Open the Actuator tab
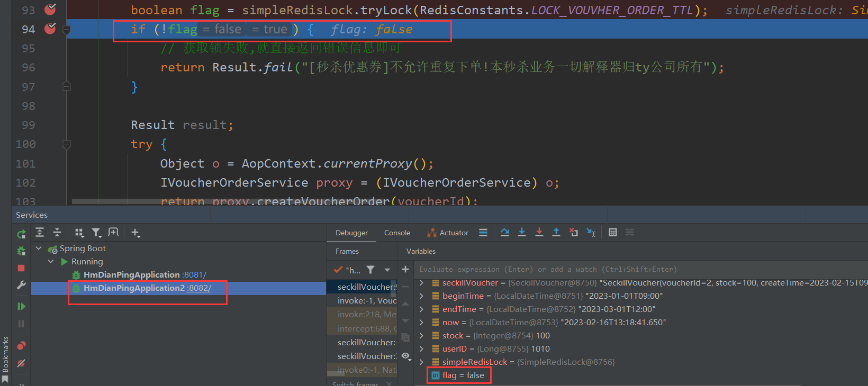Image resolution: width=868 pixels, height=386 pixels. point(448,233)
